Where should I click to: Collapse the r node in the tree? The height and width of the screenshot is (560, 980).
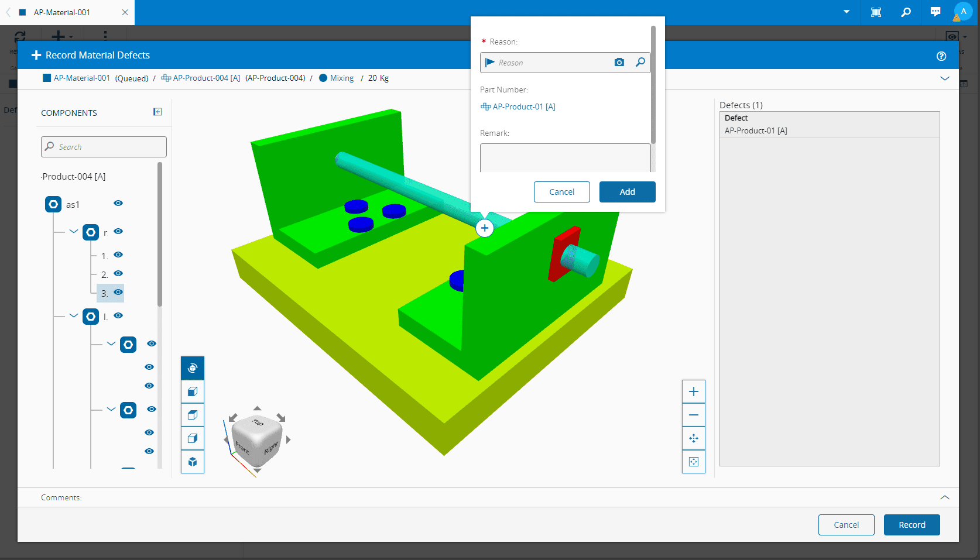[x=73, y=231]
